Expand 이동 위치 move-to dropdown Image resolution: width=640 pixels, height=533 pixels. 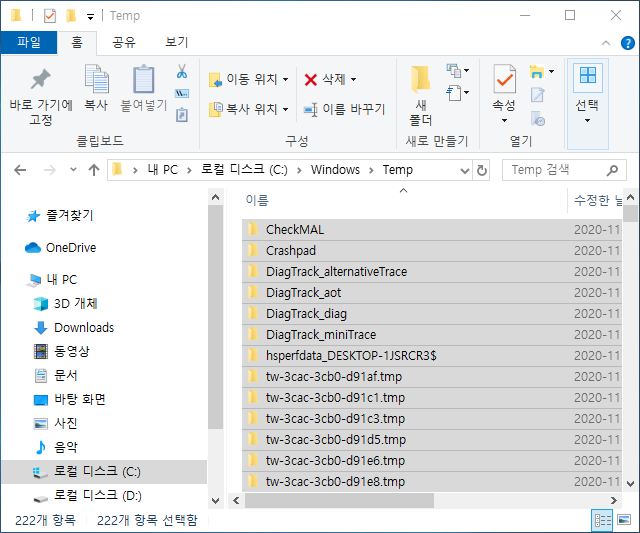pos(286,79)
